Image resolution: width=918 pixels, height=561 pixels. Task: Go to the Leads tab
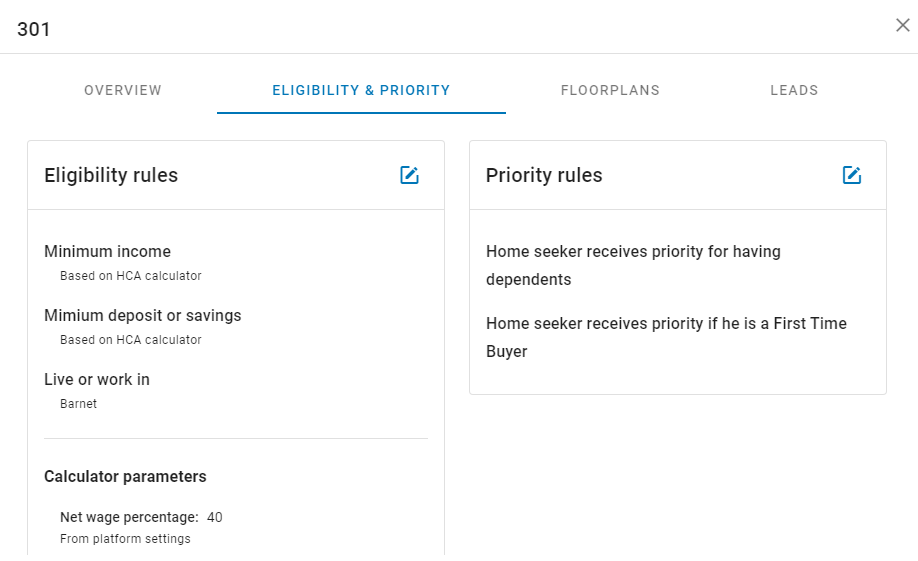[x=794, y=90]
